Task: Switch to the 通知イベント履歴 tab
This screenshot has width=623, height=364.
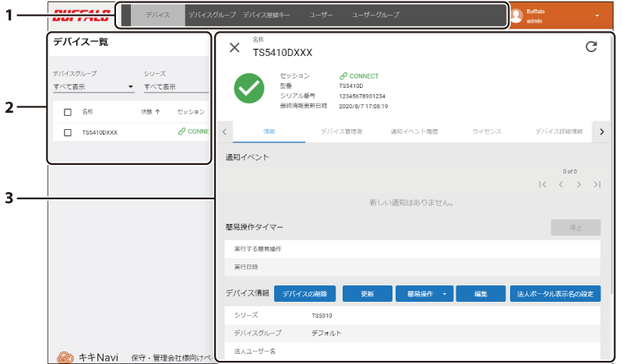Action: tap(414, 131)
